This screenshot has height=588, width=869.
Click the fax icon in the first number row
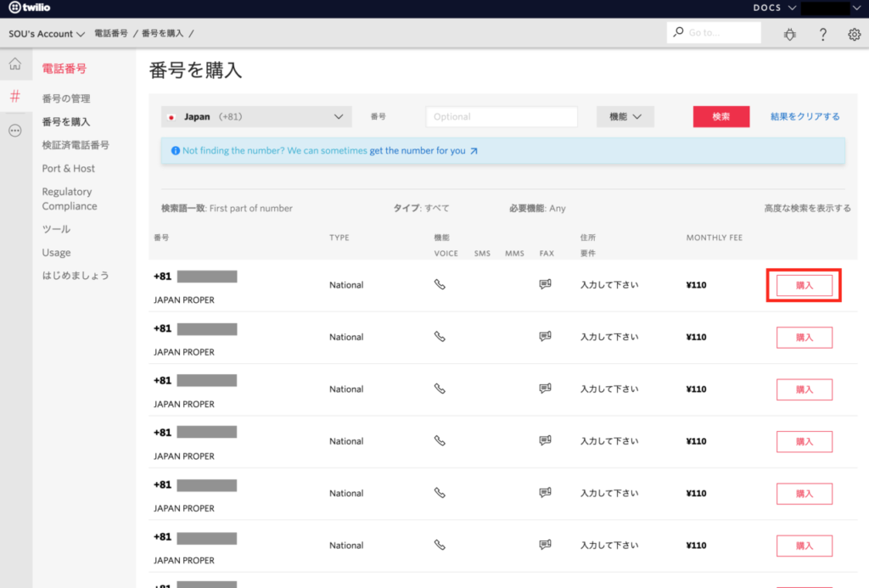pyautogui.click(x=546, y=284)
